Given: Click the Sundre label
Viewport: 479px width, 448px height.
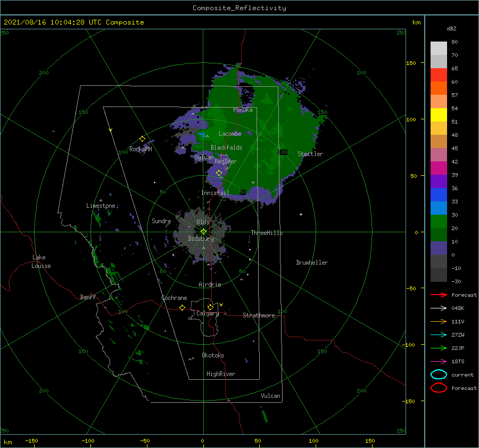Looking at the screenshot, I should (x=161, y=221).
